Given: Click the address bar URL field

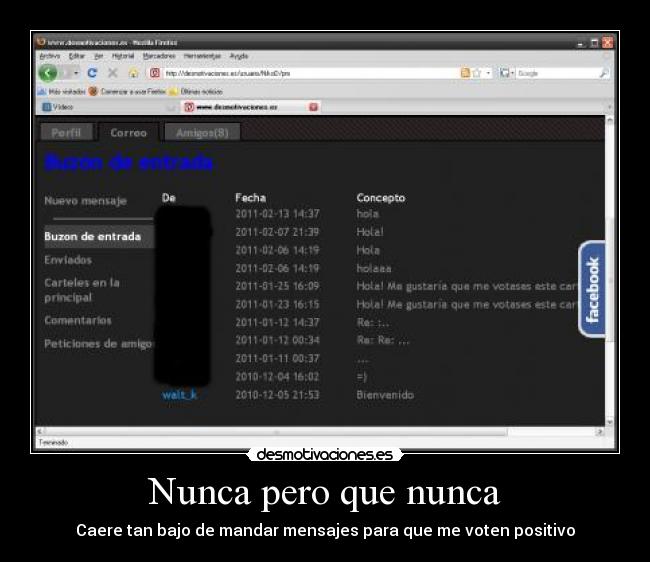Looking at the screenshot, I should click(311, 73).
